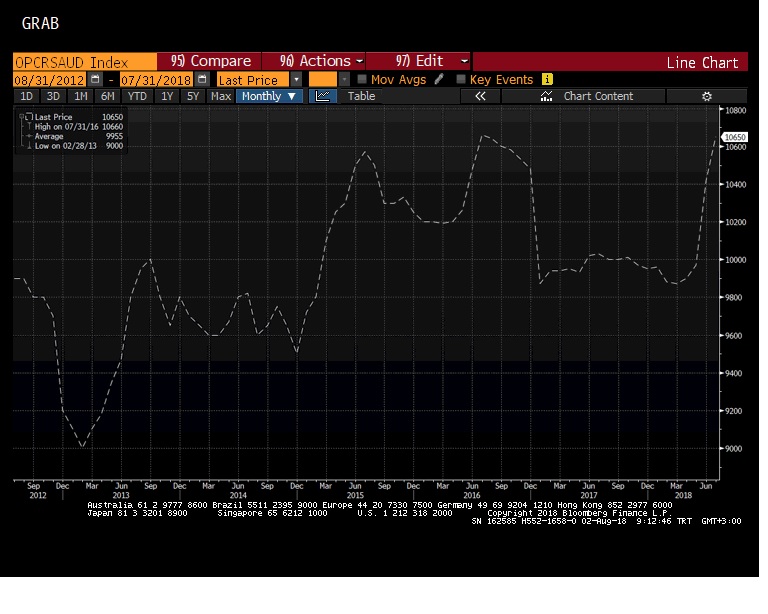Open the start date calendar picker
Screen dimensions: 768x614
point(95,79)
